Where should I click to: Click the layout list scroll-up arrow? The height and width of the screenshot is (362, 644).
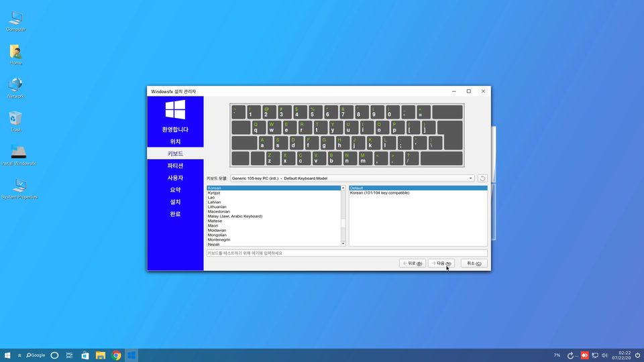tap(343, 188)
